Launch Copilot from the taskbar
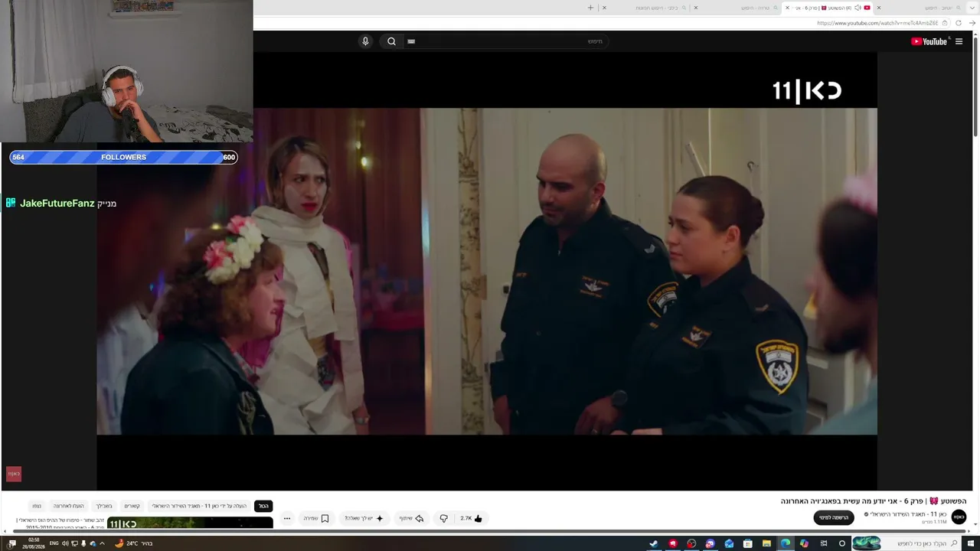 (x=804, y=543)
